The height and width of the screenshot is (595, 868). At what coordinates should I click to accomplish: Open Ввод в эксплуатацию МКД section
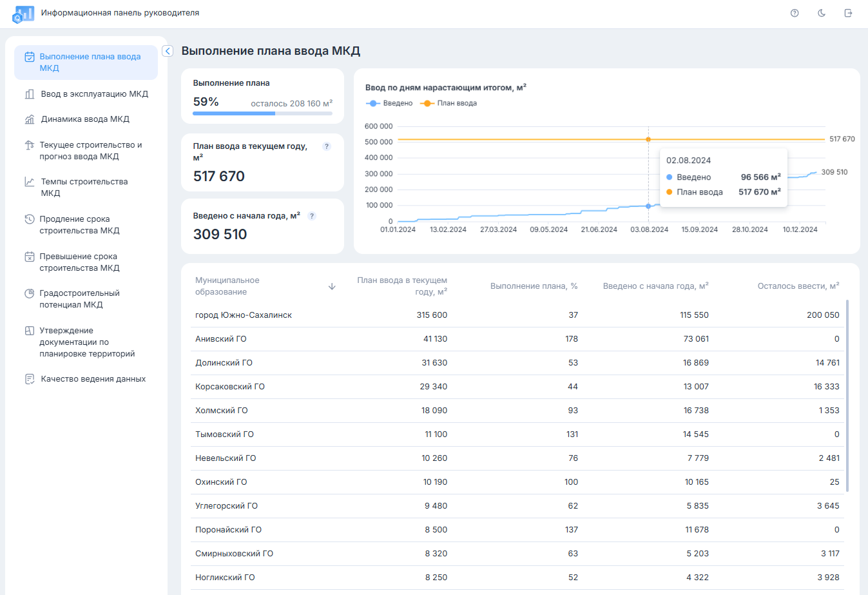(x=86, y=94)
